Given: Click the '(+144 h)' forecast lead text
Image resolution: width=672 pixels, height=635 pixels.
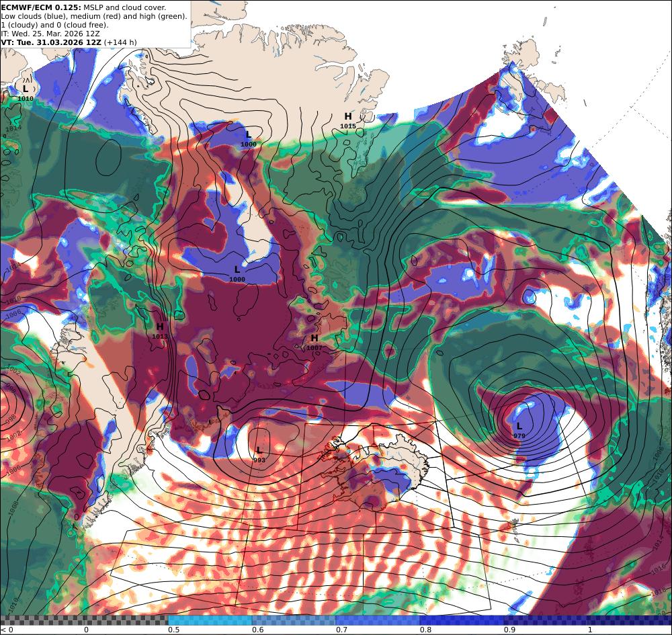Looking at the screenshot, I should (x=120, y=42).
